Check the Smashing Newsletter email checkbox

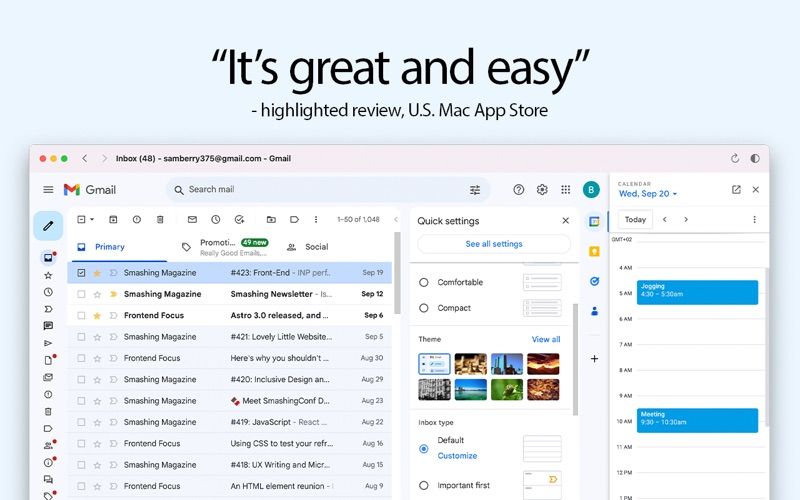point(81,294)
